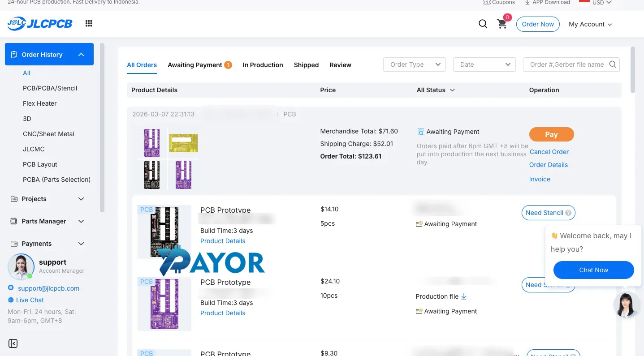
Task: Click the magnifier search icon in header
Action: (x=483, y=24)
